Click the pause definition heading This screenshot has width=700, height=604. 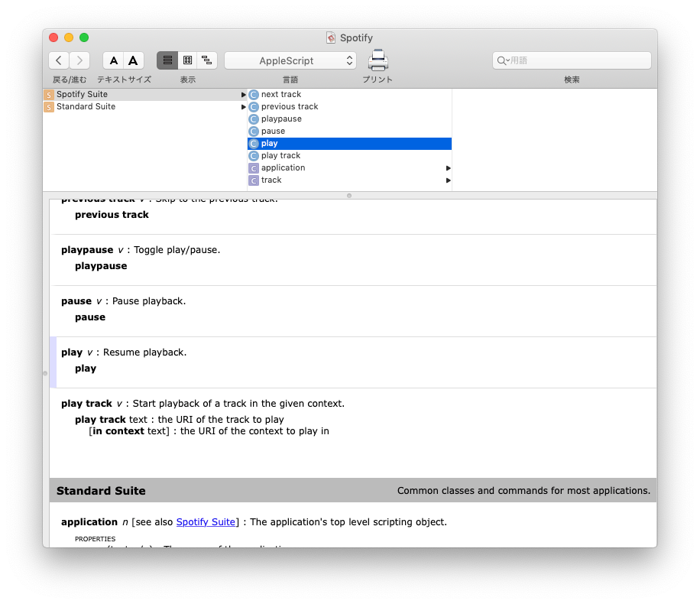76,301
